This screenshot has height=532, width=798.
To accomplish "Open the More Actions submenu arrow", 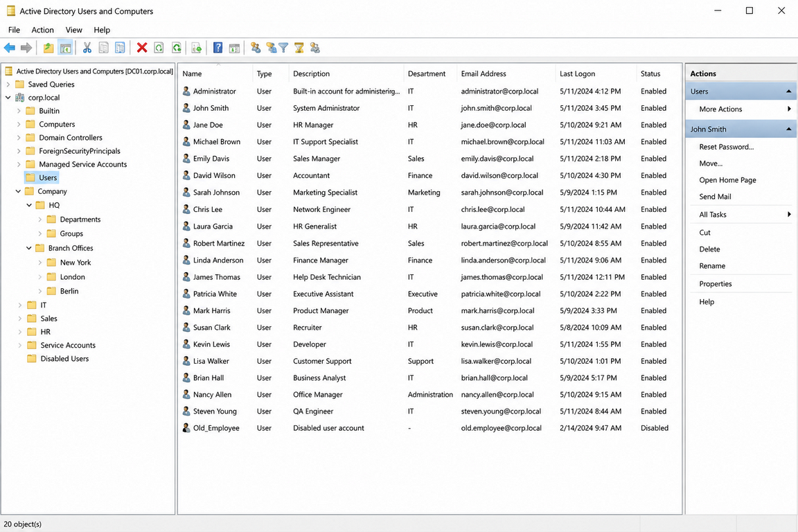I will (x=789, y=109).
